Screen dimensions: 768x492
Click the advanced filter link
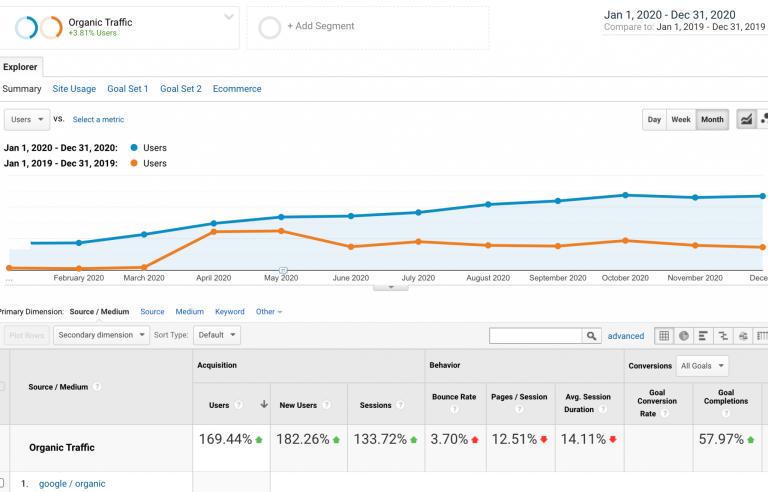click(626, 336)
